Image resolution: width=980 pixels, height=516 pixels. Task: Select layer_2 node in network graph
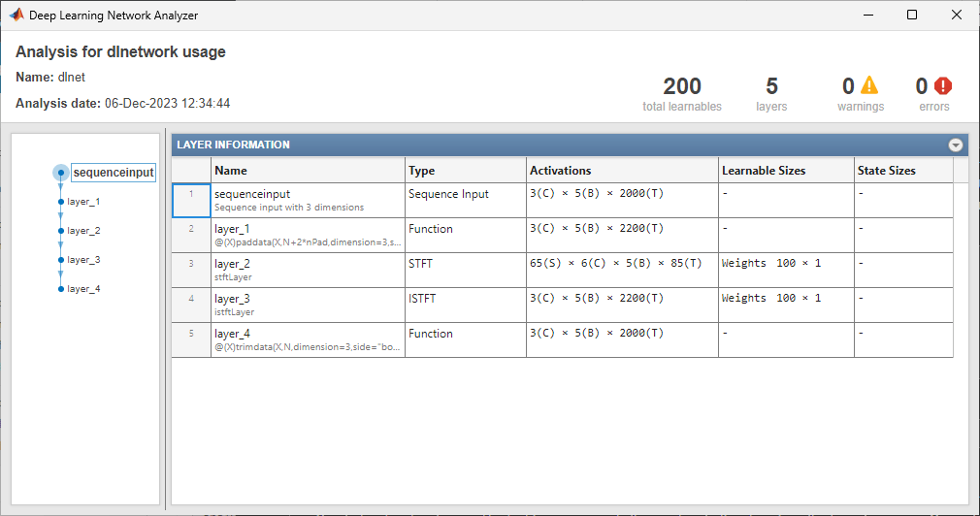point(83,231)
